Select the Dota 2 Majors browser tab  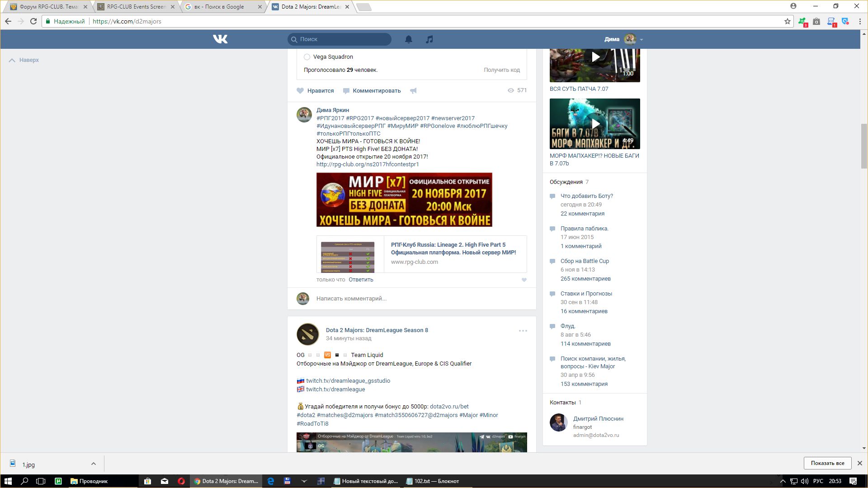[310, 7]
